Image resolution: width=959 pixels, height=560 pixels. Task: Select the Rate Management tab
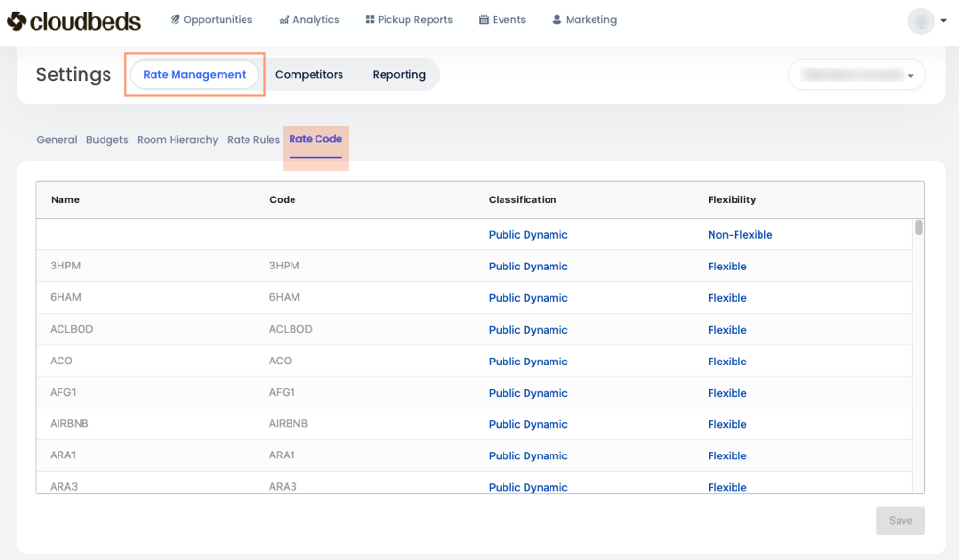pyautogui.click(x=195, y=75)
